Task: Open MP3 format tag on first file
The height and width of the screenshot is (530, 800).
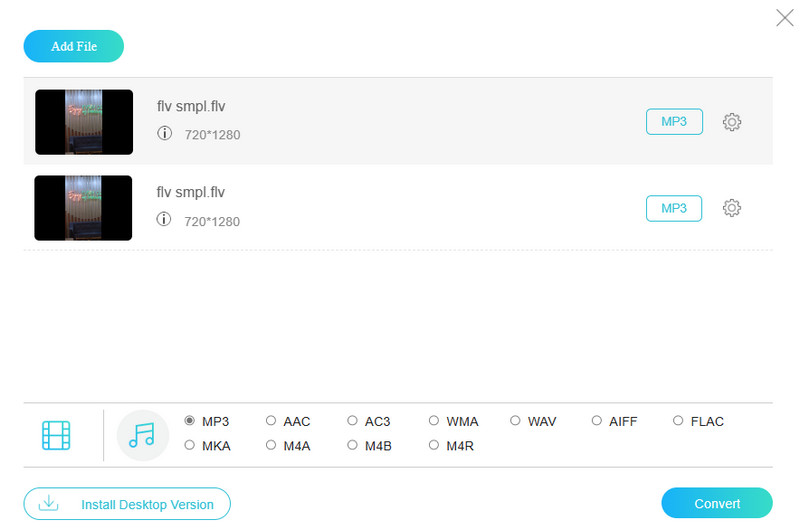Action: 674,122
